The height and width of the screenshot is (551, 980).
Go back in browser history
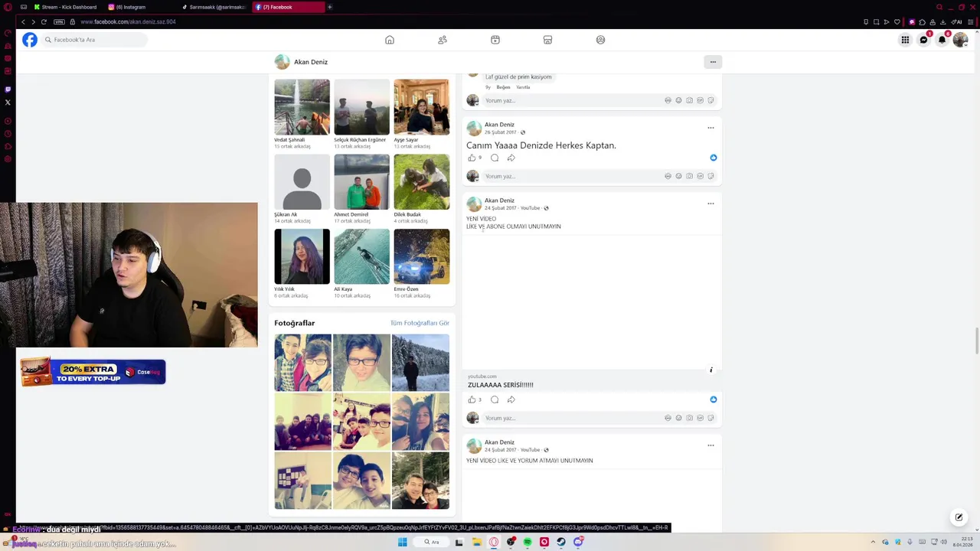[23, 21]
